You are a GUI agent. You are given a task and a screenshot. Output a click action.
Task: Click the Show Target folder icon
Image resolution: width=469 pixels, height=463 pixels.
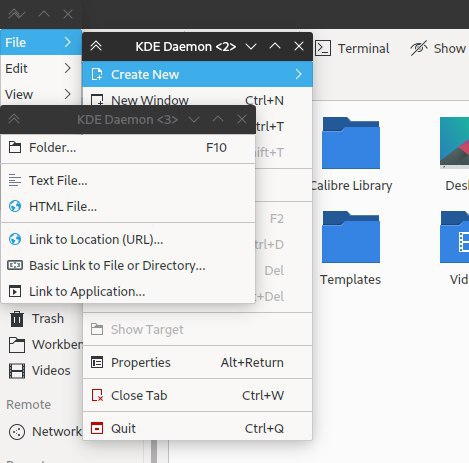[97, 329]
